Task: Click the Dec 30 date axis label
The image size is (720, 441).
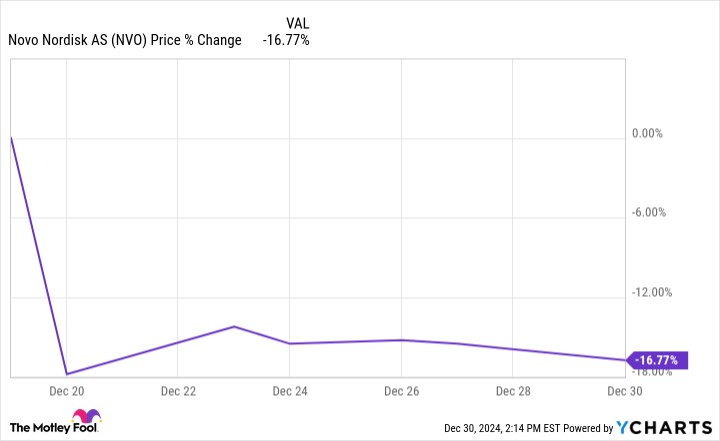Action: [x=624, y=389]
